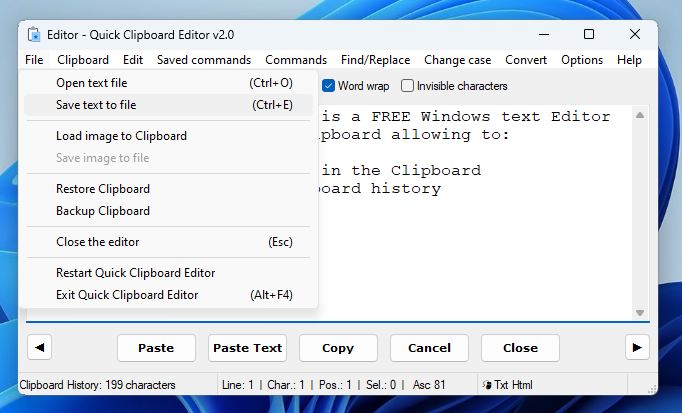Image resolution: width=682 pixels, height=413 pixels.
Task: Open the Options menu
Action: tap(582, 60)
